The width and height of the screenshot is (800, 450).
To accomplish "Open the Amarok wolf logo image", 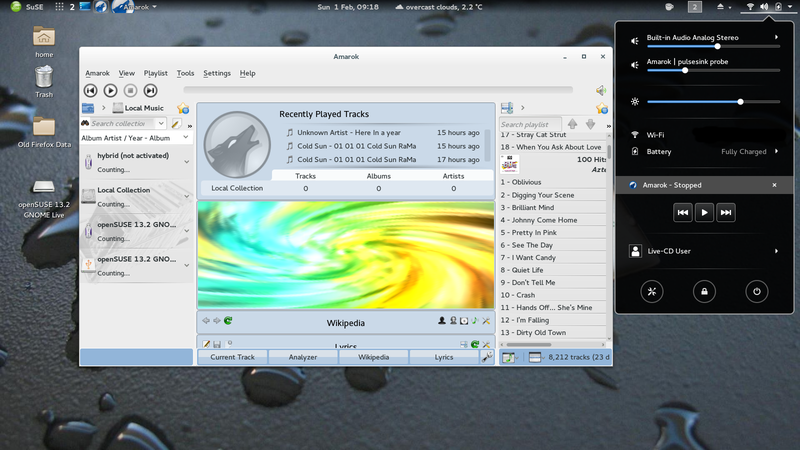I will click(x=237, y=145).
